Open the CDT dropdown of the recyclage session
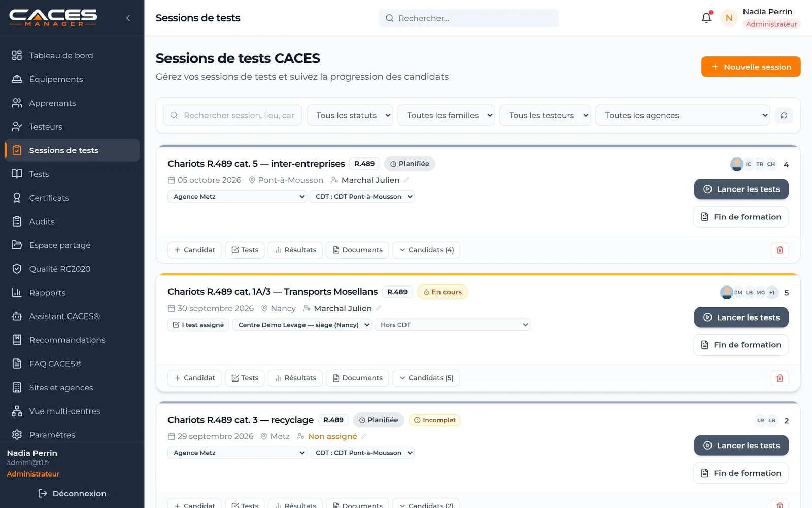Viewport: 812px width, 508px height. click(x=362, y=453)
